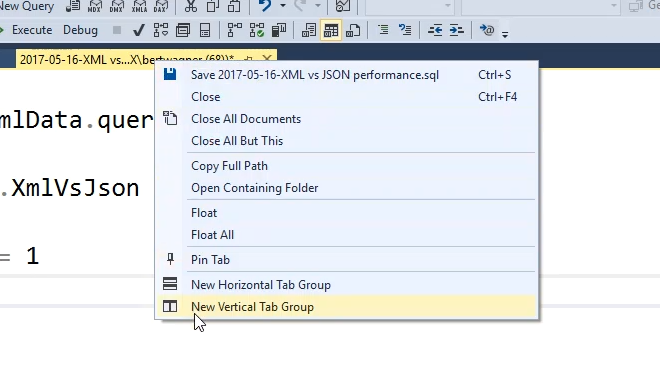The height and width of the screenshot is (369, 660).
Task: Open toolbar overflow options arrow
Action: click(505, 34)
